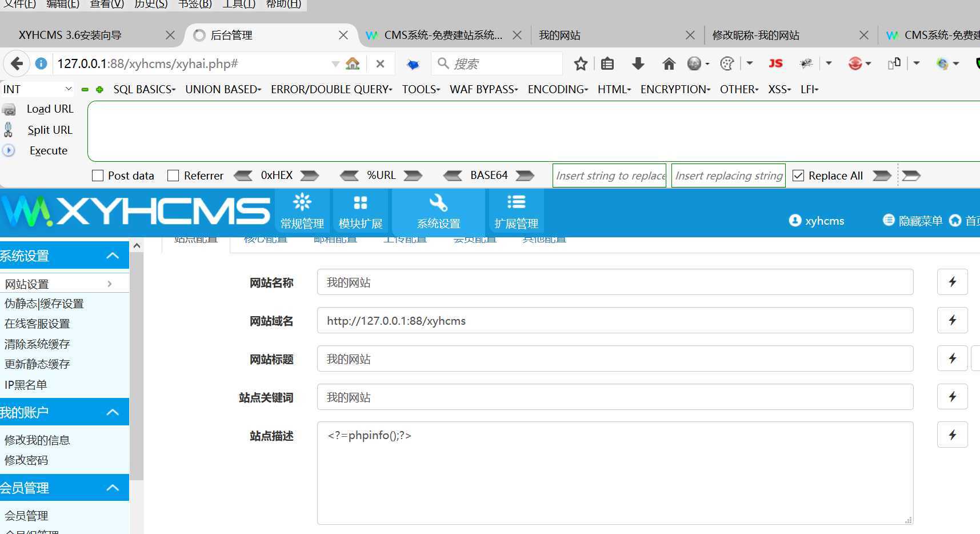This screenshot has height=534, width=980.
Task: Decode 0xHEX with left arrow
Action: [x=243, y=176]
